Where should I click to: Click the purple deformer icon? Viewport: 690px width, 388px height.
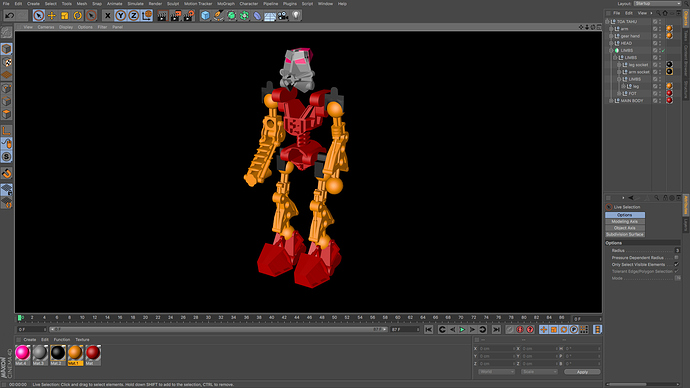[257, 16]
